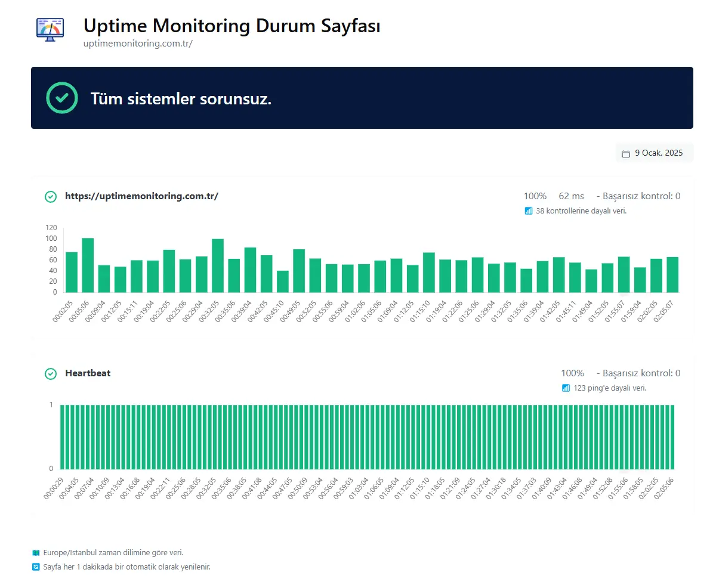
Task: Click the Tüm sistemler sorunsuz status banner
Action: pos(362,98)
